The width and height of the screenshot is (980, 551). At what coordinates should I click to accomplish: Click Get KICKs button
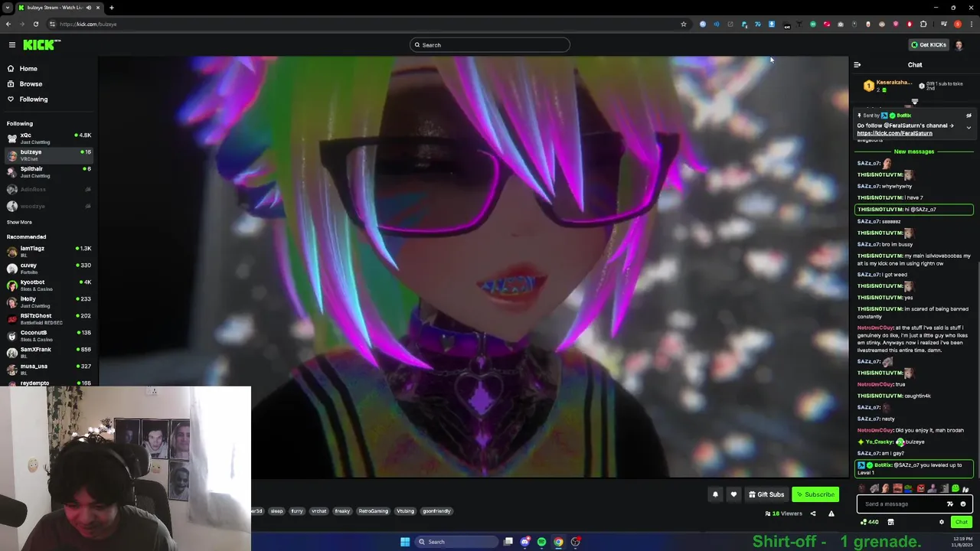(x=929, y=45)
